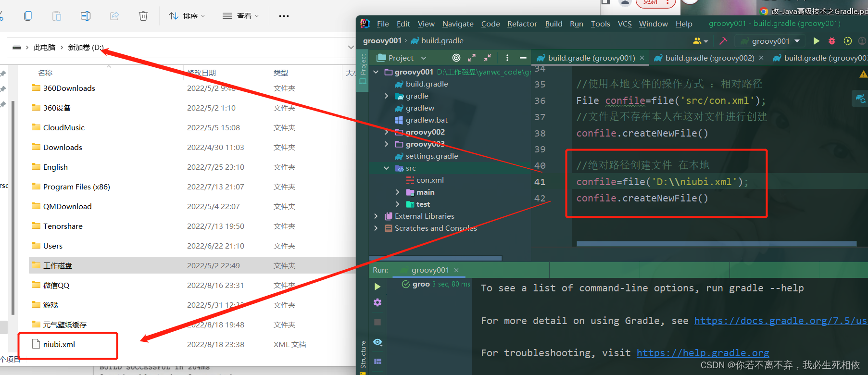Image resolution: width=868 pixels, height=375 pixels.
Task: Expand Scratches and Consoles node
Action: coord(376,228)
